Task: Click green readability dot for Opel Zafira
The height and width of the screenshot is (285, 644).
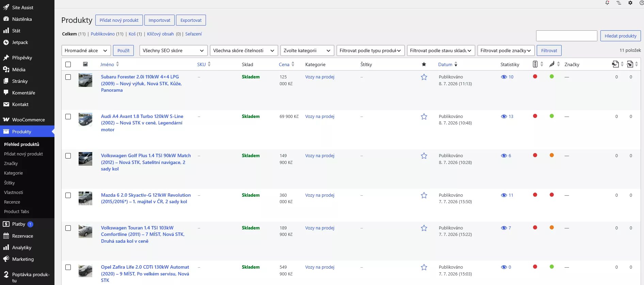Action: click(x=552, y=267)
